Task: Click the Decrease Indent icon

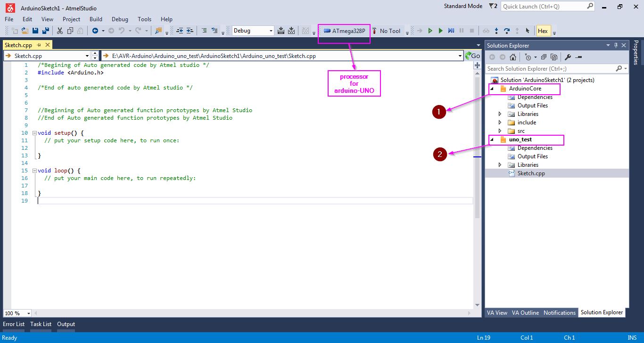Action: (x=180, y=31)
